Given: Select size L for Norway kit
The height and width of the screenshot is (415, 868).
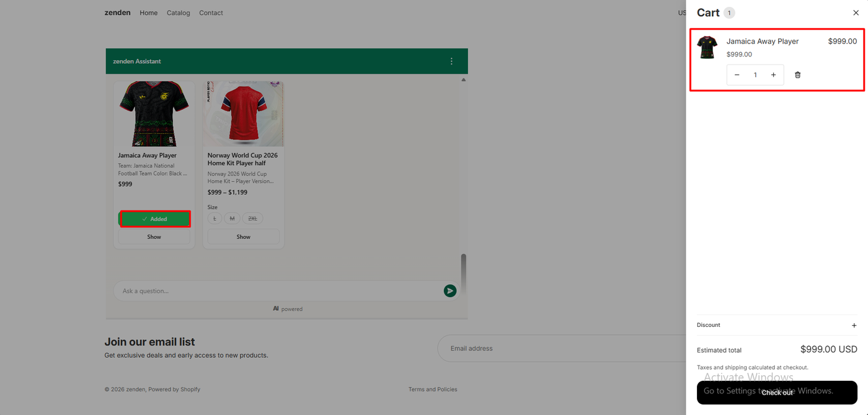Looking at the screenshot, I should (x=215, y=218).
